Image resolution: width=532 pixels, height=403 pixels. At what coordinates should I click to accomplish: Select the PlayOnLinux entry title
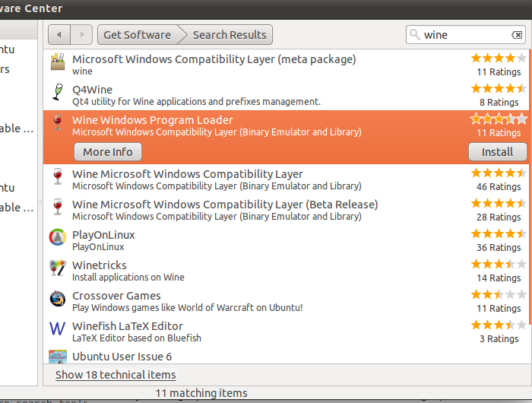[x=103, y=235]
